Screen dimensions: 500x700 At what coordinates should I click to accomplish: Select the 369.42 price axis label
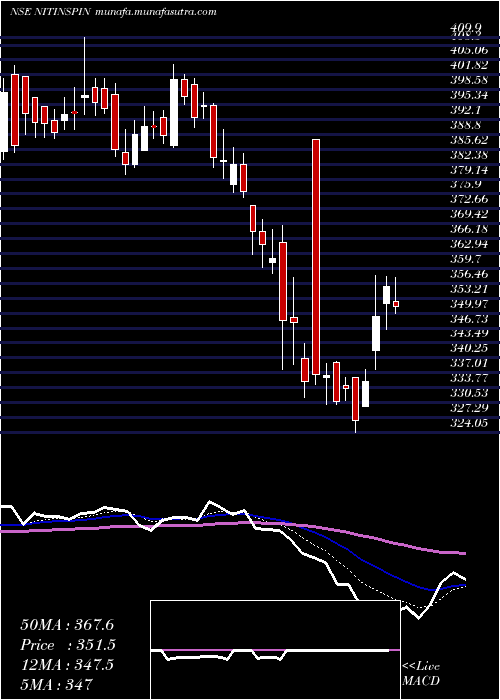pyautogui.click(x=469, y=214)
